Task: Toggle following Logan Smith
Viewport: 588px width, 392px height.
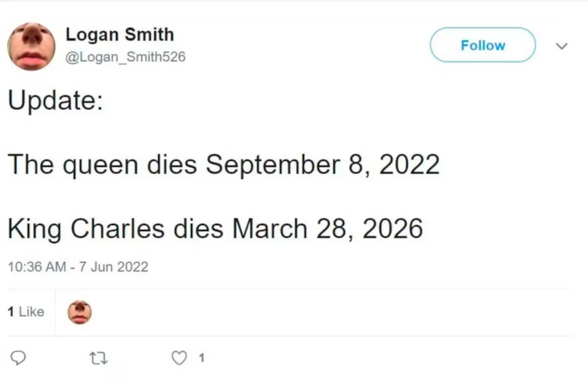Action: 482,45
